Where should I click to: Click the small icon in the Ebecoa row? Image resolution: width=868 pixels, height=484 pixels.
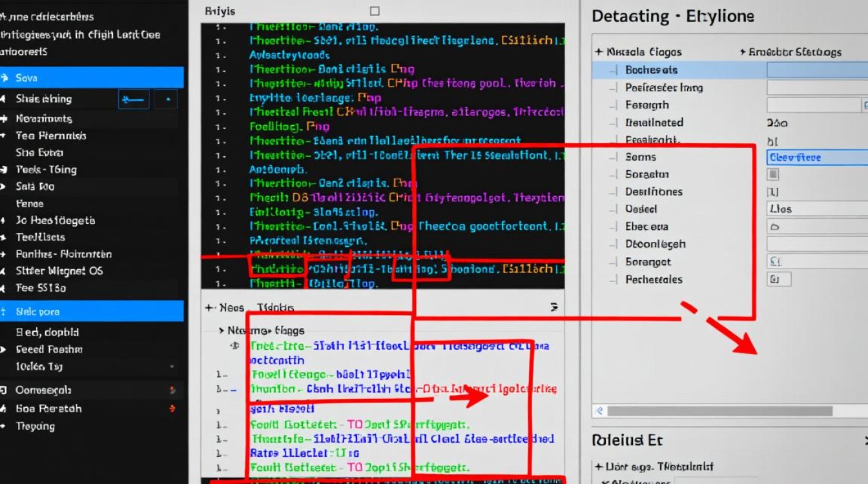(x=775, y=227)
